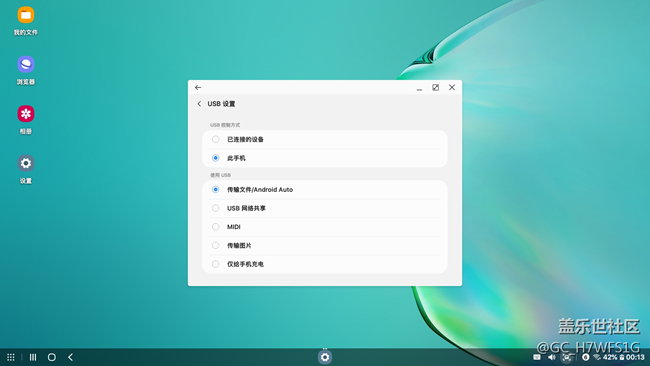Open the keyboard icon in system tray
Image resolution: width=650 pixels, height=366 pixels.
(x=537, y=357)
